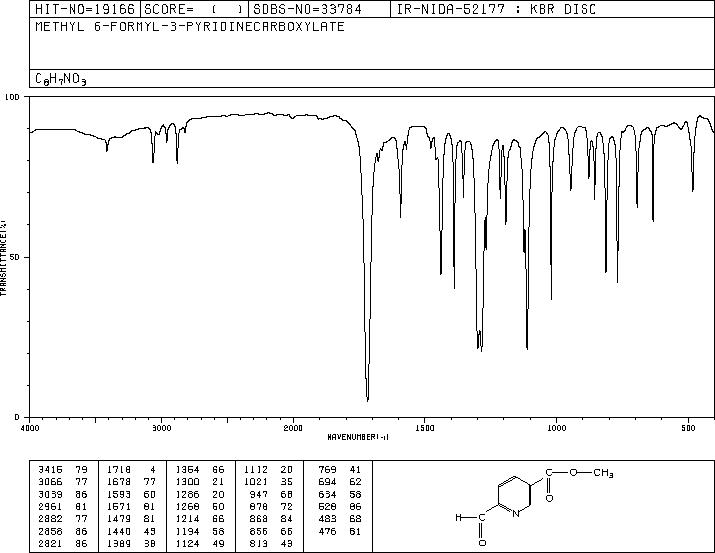Viewport: 715px width, 553px height.
Task: Select the 1194 wavenumber entry
Action: [x=187, y=531]
